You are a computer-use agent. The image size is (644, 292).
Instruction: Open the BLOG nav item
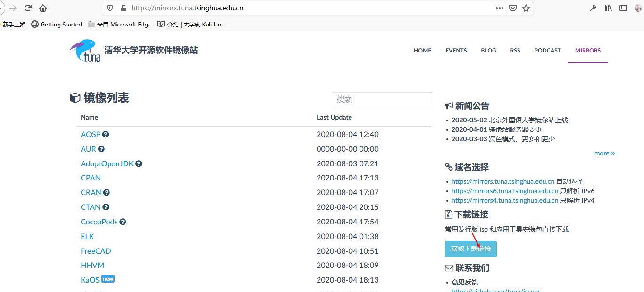(x=488, y=51)
